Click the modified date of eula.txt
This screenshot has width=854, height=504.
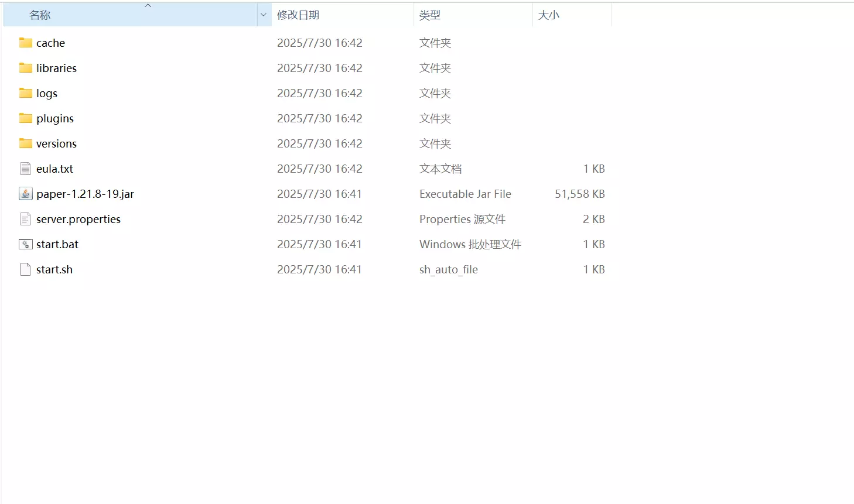[x=320, y=169]
